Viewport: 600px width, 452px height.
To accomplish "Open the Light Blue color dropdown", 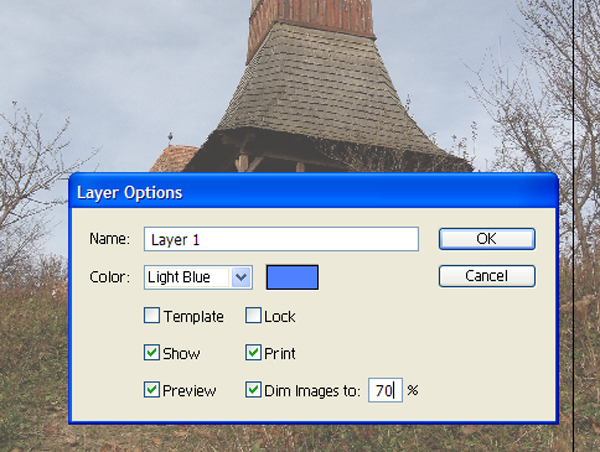I will click(198, 277).
